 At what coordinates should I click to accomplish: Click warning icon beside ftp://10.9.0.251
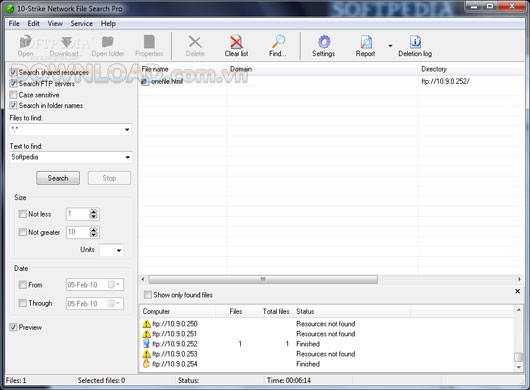pos(146,334)
